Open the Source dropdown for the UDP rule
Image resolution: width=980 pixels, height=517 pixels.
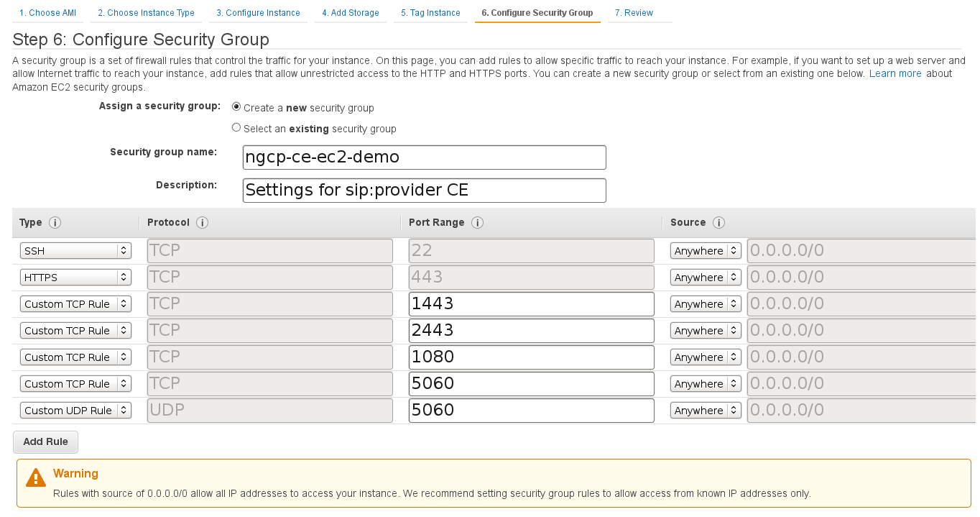[706, 411]
